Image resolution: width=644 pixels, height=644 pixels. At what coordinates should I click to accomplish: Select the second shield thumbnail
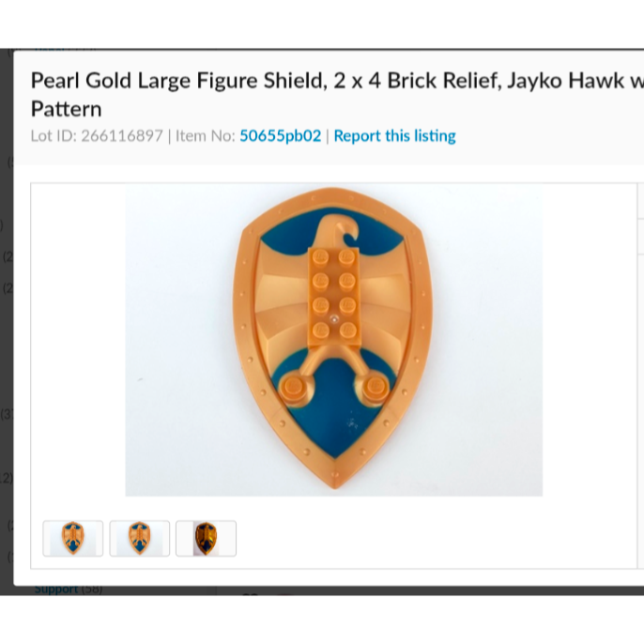click(140, 539)
